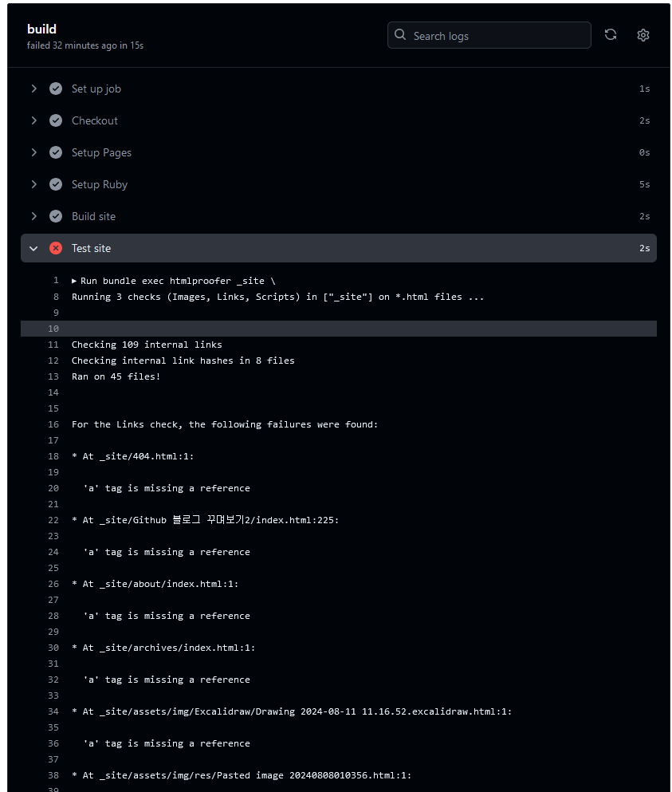
Task: Click the Setup Ruby success checkmark icon
Action: coord(56,184)
